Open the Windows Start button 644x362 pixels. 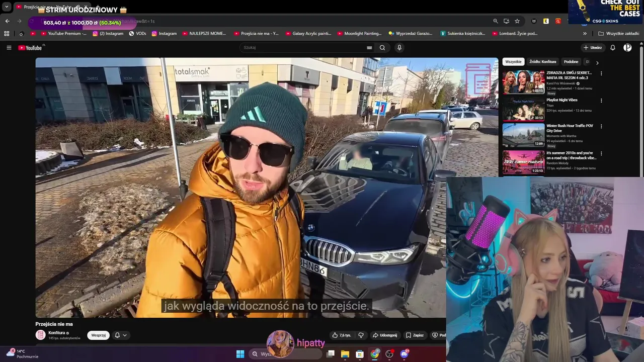pyautogui.click(x=240, y=354)
